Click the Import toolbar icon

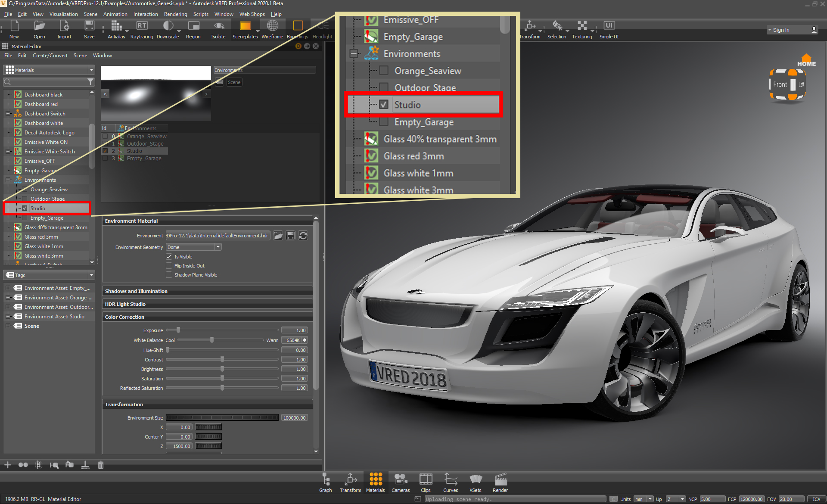click(64, 29)
